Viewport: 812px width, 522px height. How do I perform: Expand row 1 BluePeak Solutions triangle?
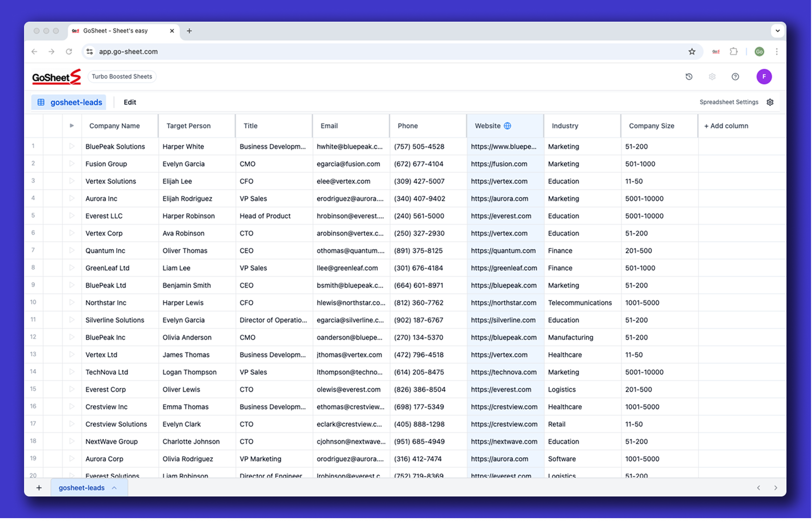click(72, 146)
